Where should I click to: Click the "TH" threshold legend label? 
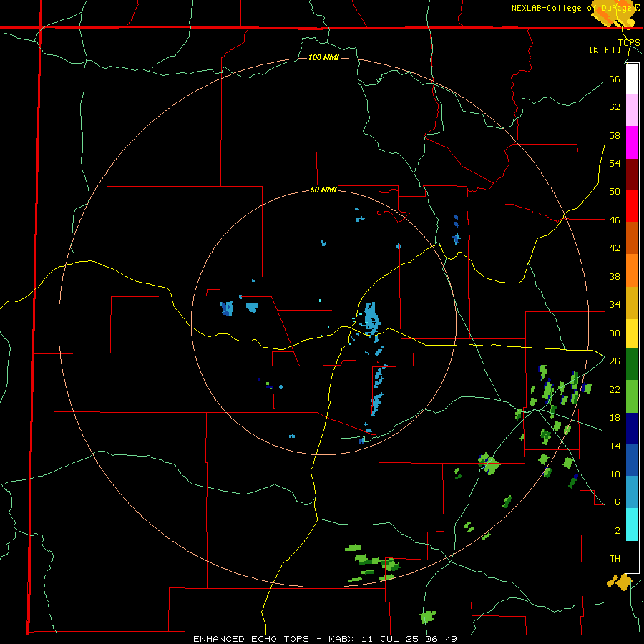coord(615,559)
